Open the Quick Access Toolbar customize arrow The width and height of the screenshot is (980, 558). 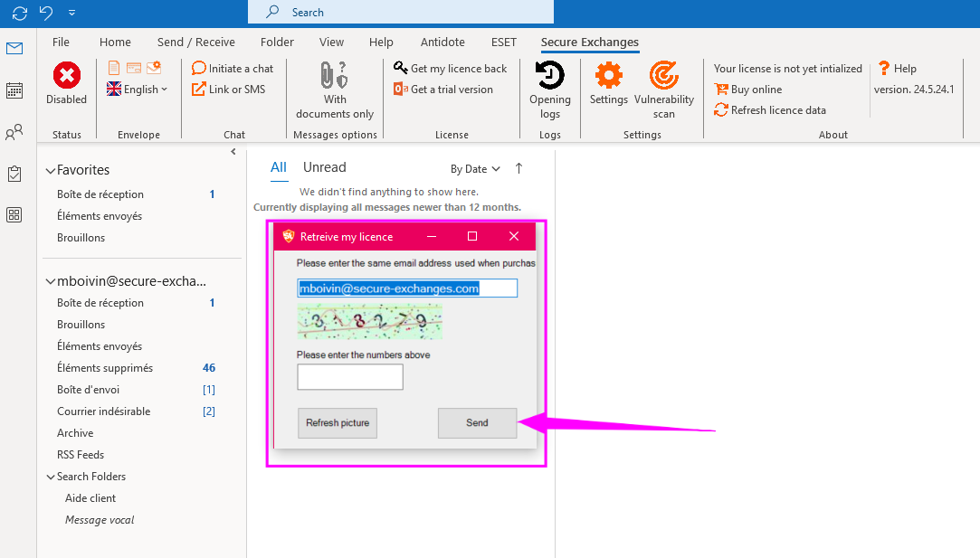click(71, 13)
